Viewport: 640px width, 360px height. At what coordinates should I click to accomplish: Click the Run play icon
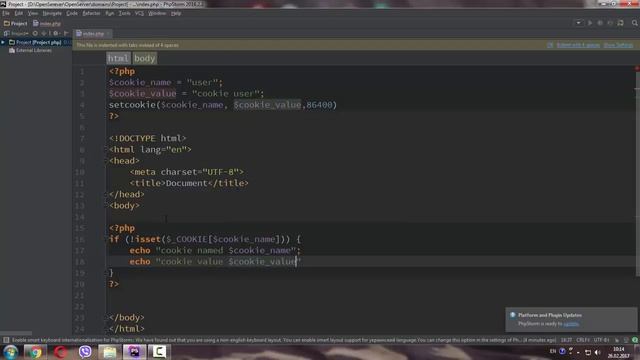click(x=590, y=23)
